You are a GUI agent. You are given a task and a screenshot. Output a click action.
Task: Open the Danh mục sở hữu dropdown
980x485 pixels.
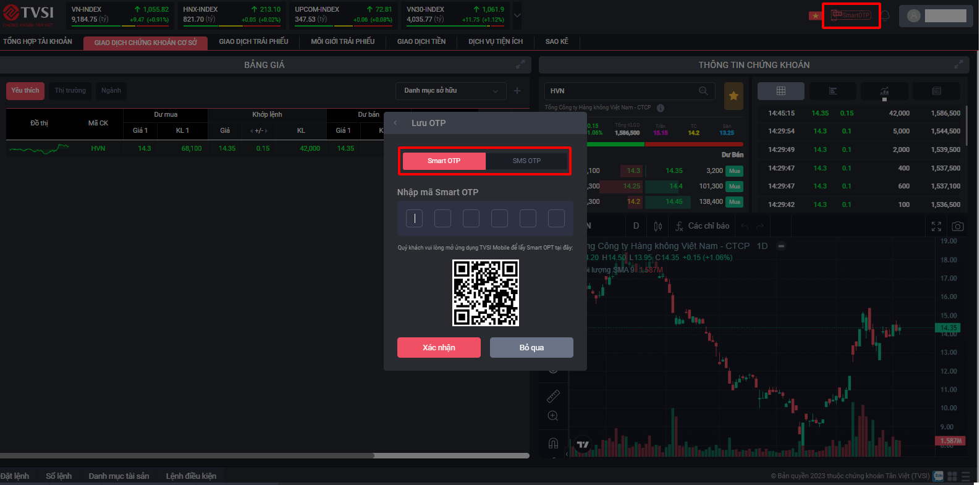tap(450, 91)
